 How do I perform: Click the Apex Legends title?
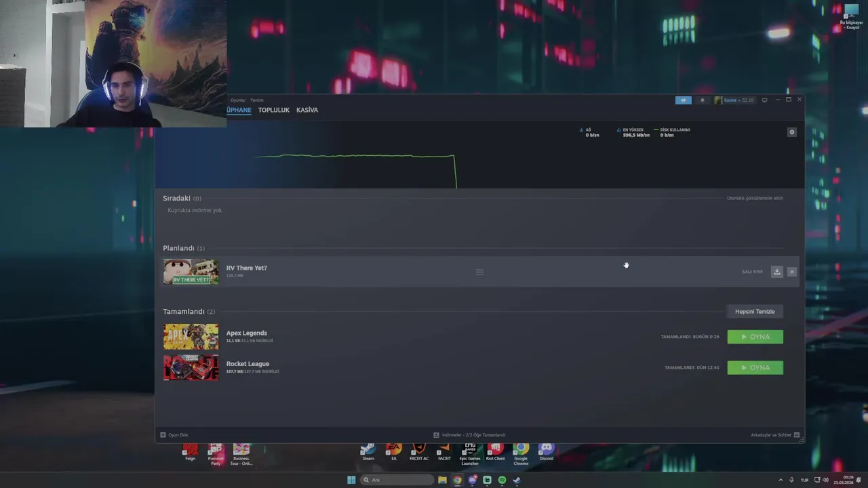[246, 333]
